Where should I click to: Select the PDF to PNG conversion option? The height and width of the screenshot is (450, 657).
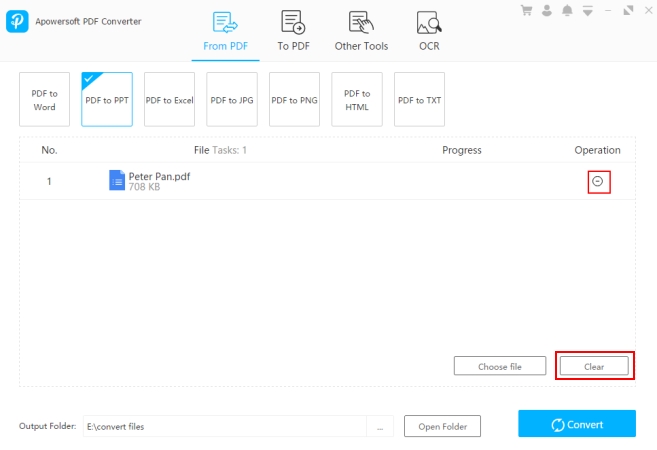(294, 99)
